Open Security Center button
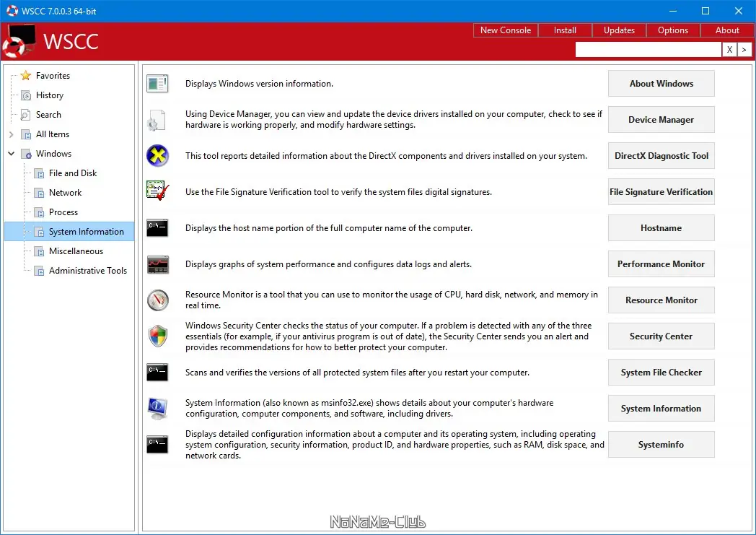This screenshot has height=535, width=756. point(661,336)
